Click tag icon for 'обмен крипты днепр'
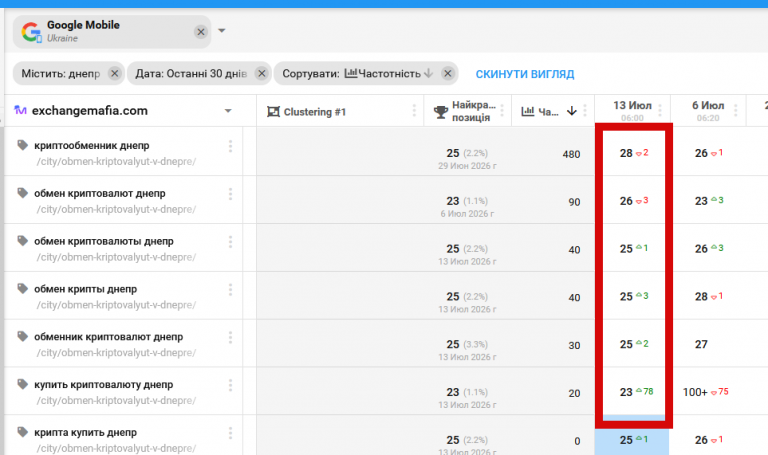Screen dimensions: 768x455 pyautogui.click(x=22, y=288)
